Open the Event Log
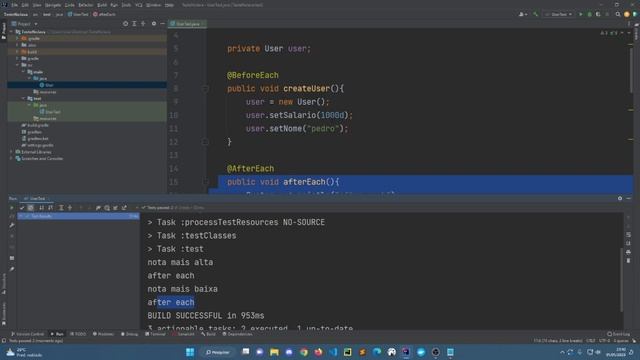 pos(618,334)
